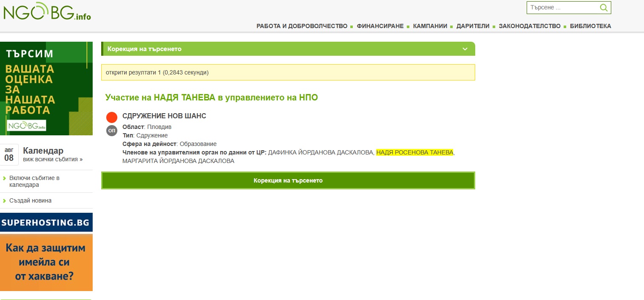This screenshot has height=300, width=644.
Task: Click inside the Търсене search field
Action: (x=562, y=8)
